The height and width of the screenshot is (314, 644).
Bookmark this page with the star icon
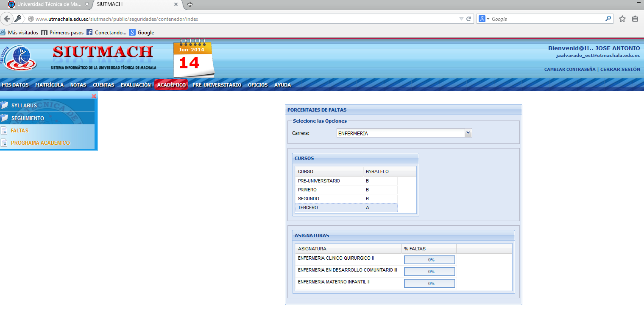click(x=622, y=19)
